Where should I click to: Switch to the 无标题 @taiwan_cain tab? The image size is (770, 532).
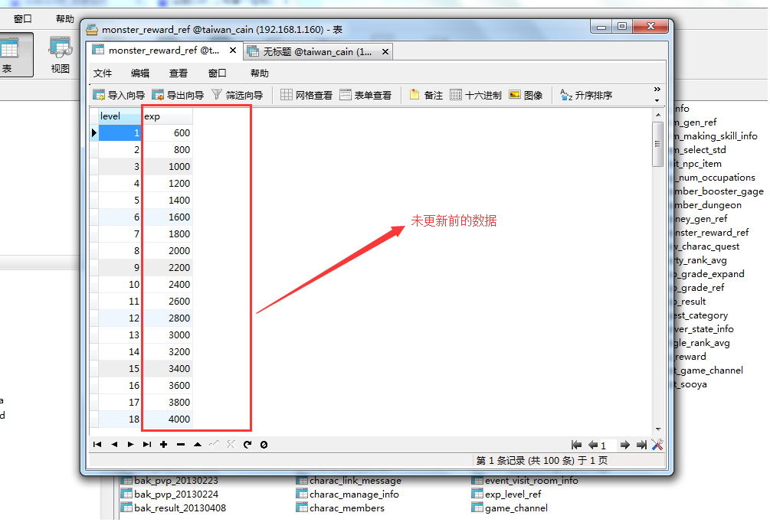318,51
